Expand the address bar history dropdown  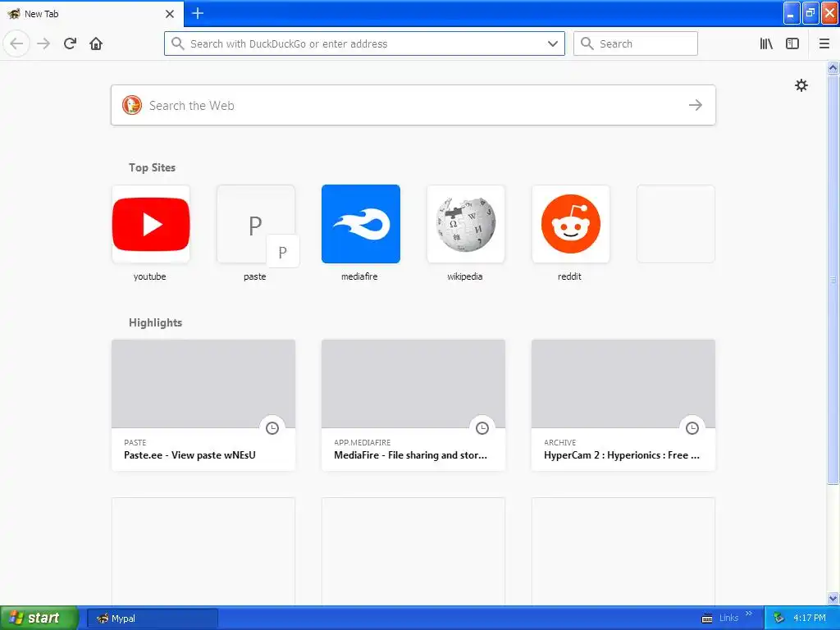(553, 43)
